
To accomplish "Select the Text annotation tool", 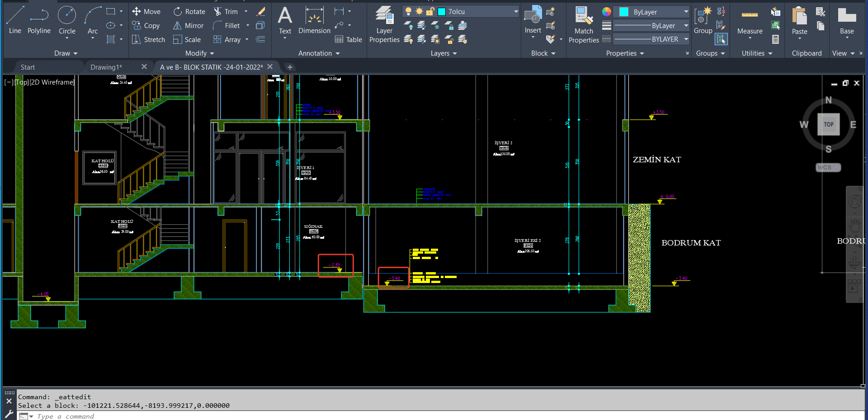I will coord(285,20).
